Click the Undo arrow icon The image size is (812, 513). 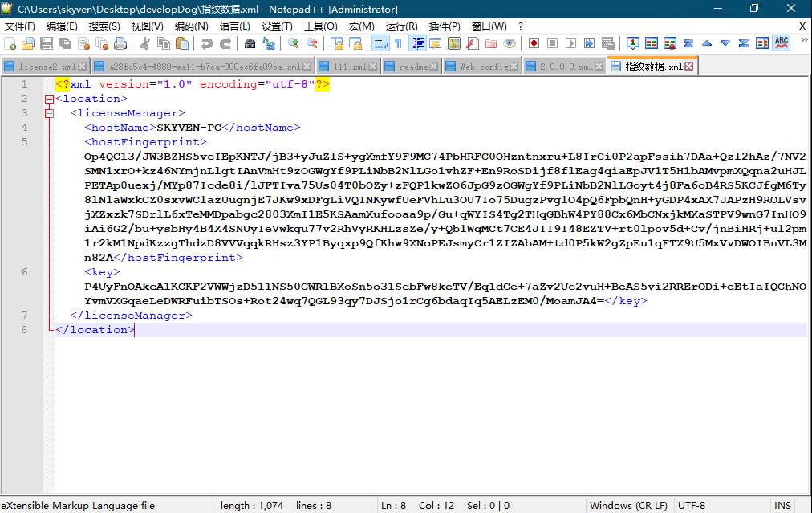coord(207,43)
